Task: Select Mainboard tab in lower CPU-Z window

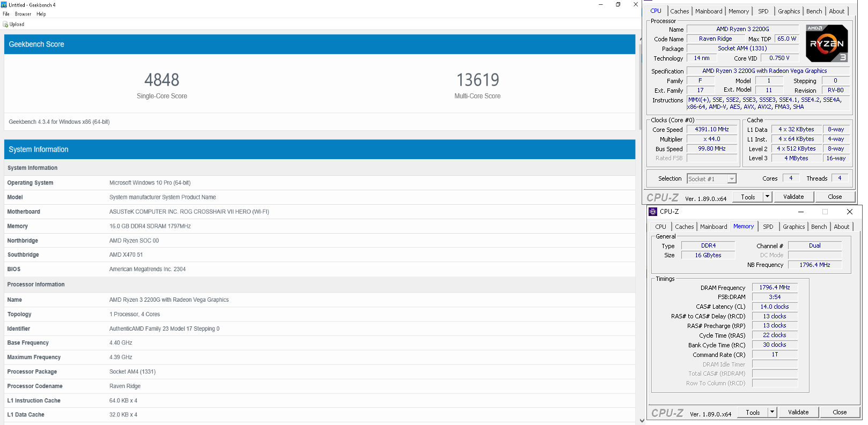Action: (x=713, y=227)
